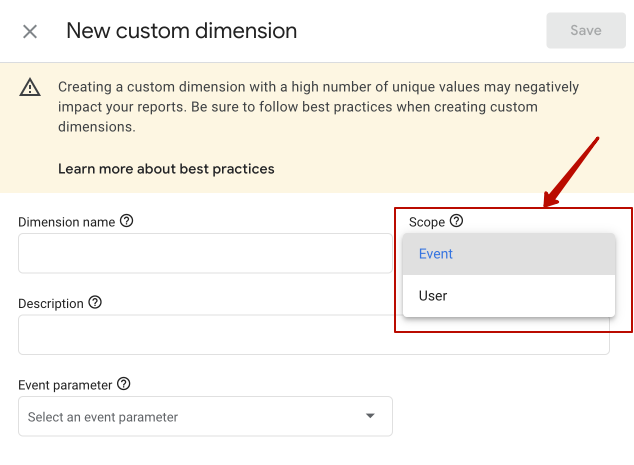Click help icon beside Description
This screenshot has width=634, height=465.
pos(95,302)
